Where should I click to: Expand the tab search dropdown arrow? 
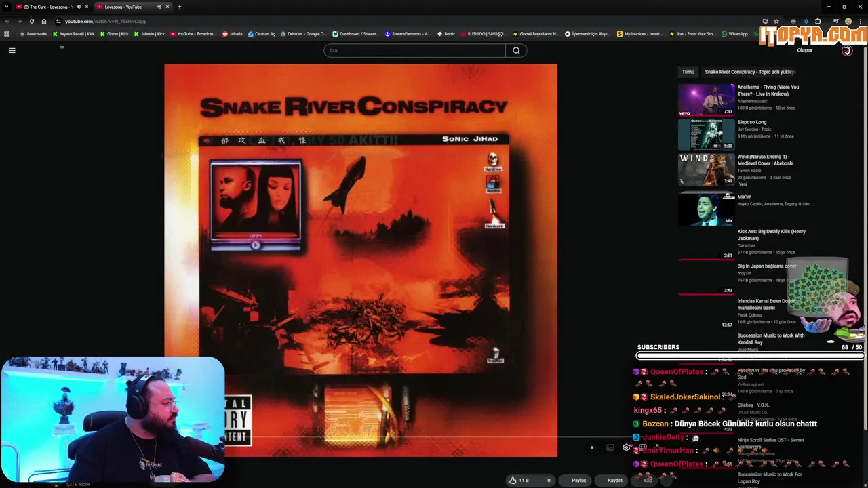click(x=6, y=7)
